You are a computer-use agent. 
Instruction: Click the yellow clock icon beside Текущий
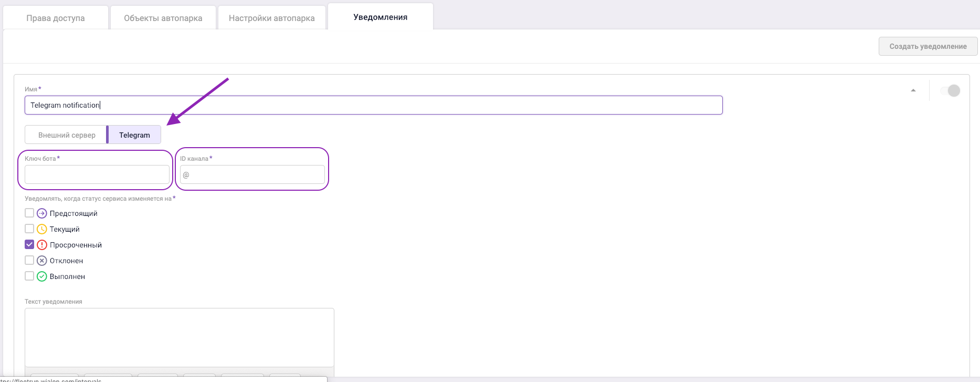tap(42, 229)
